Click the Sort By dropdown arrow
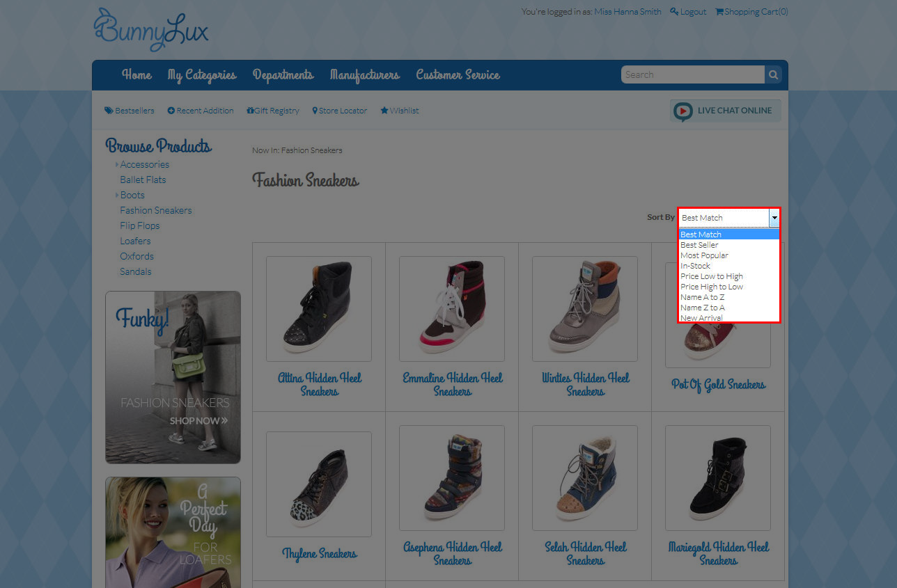This screenshot has width=897, height=588. coord(774,218)
